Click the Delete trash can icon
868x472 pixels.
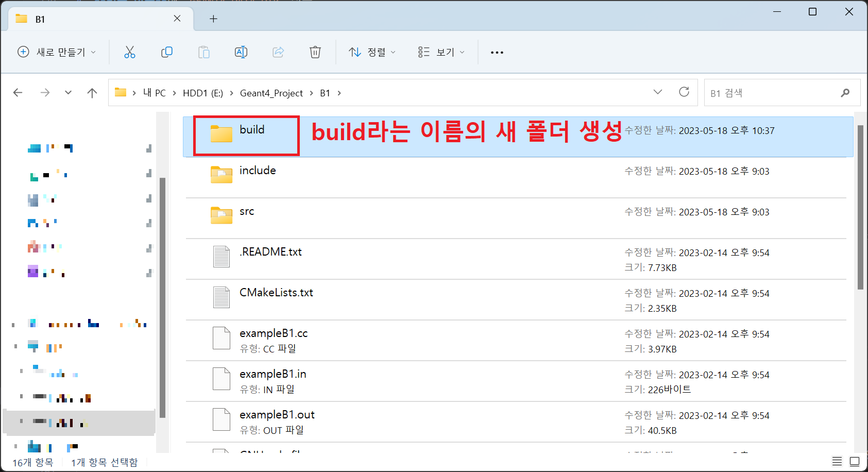pos(315,52)
